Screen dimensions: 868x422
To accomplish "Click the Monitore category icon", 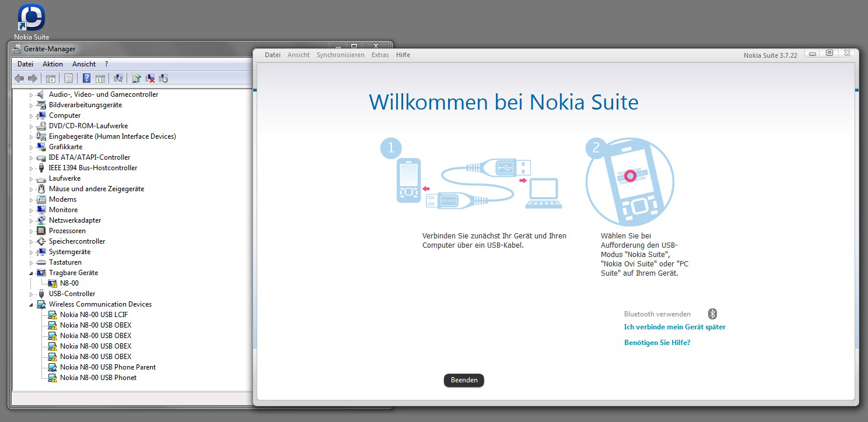I will 41,210.
